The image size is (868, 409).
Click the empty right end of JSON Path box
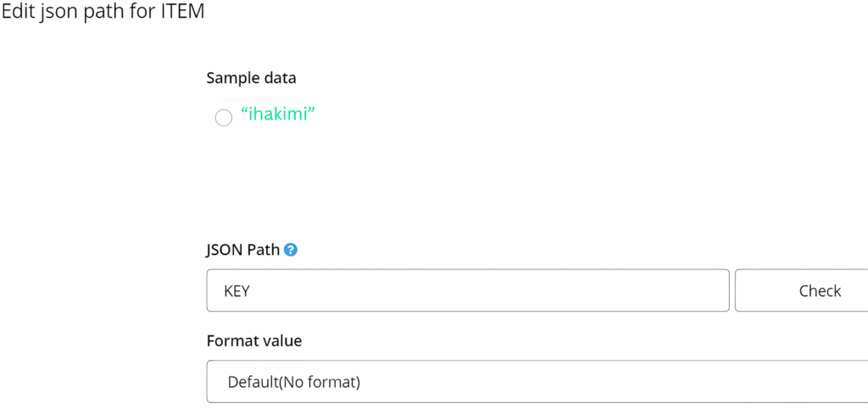(x=678, y=290)
